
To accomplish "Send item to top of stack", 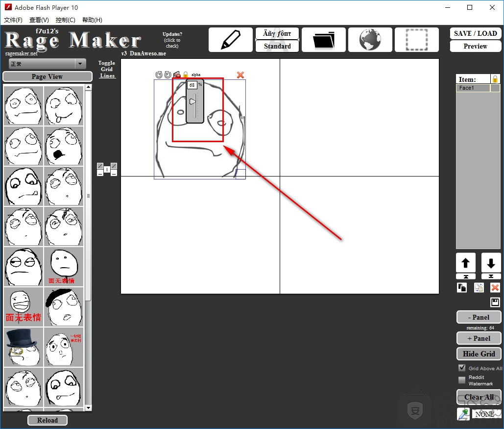I will coord(466,277).
